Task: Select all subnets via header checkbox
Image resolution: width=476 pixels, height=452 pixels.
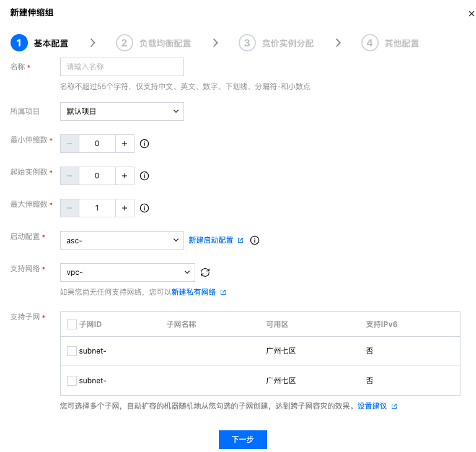Action: coord(72,324)
